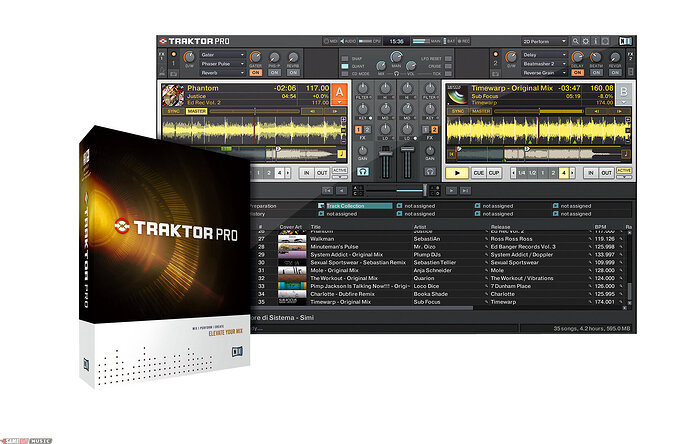
Task: Open the Gater effect dropdown
Action: [222, 55]
